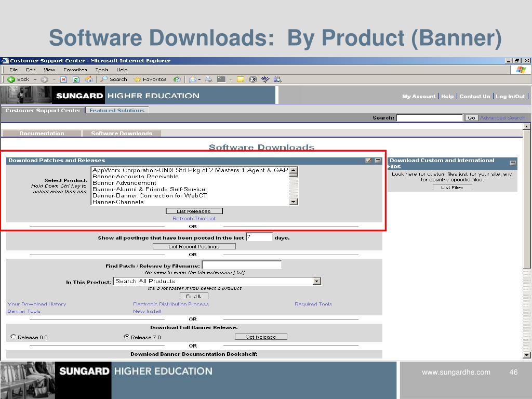532x399 pixels.
Task: Click the Stop loading icon
Action: 63,79
